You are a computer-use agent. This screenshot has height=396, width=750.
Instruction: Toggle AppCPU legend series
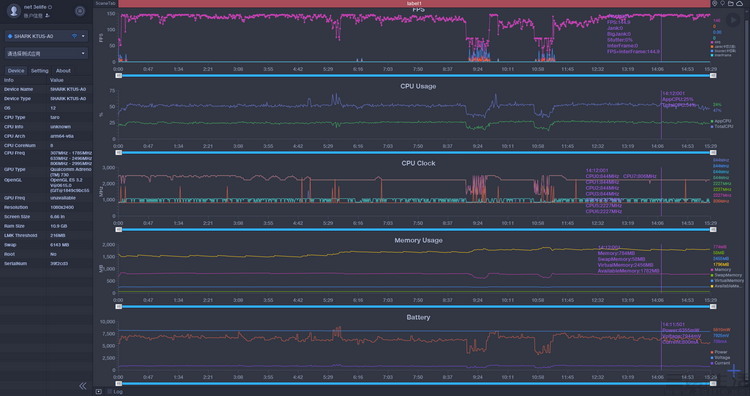click(x=721, y=121)
